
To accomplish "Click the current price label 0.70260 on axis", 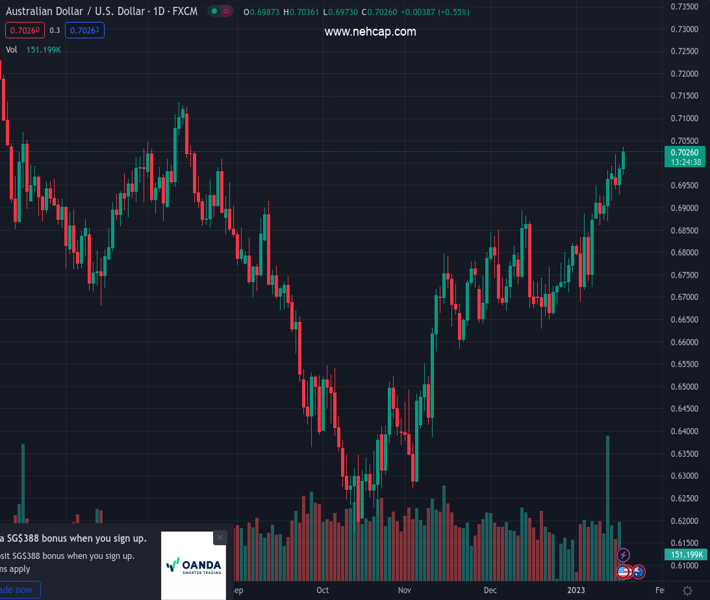I will pos(685,152).
